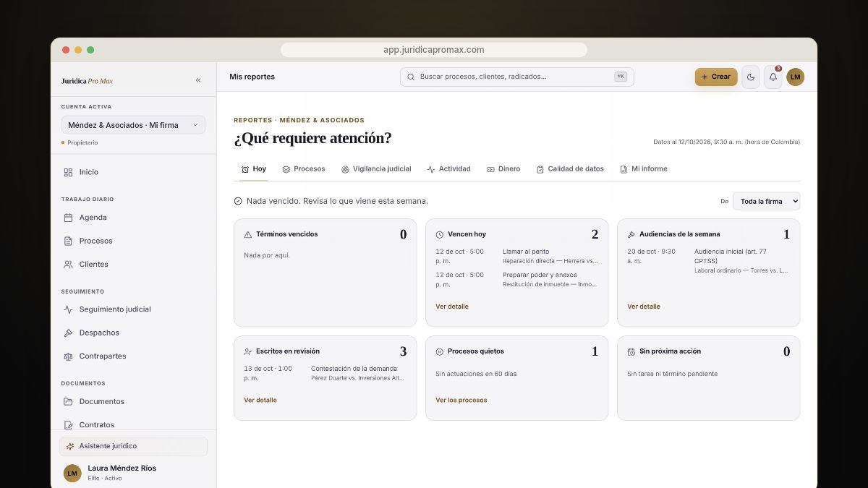The image size is (868, 488).
Task: Click the Preparar poder y anexos task
Action: [540, 275]
